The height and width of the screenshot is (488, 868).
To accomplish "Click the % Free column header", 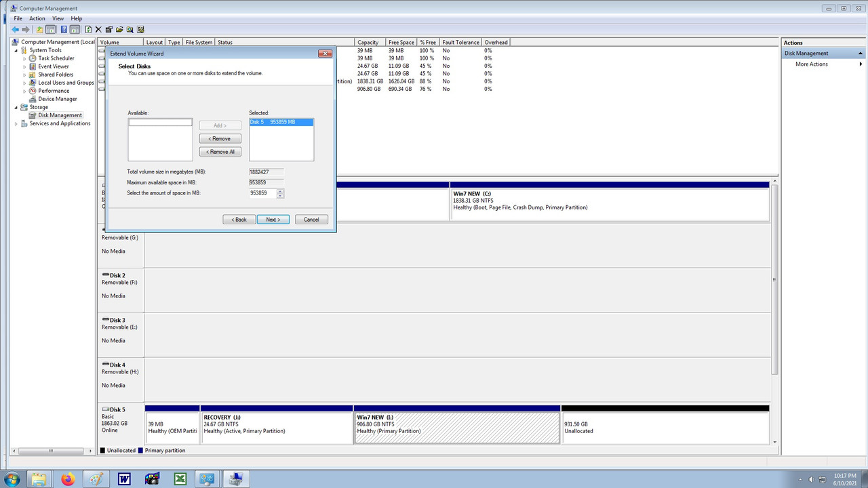I will click(428, 42).
